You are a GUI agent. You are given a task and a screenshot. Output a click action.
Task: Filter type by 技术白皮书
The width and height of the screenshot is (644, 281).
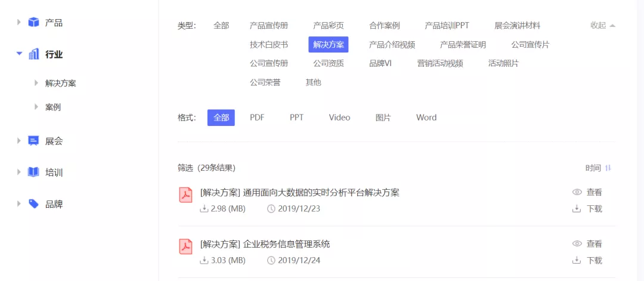[x=268, y=45]
